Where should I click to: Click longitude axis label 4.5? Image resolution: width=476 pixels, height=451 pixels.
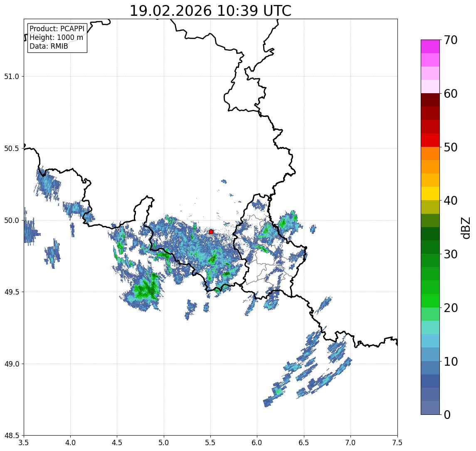117,442
